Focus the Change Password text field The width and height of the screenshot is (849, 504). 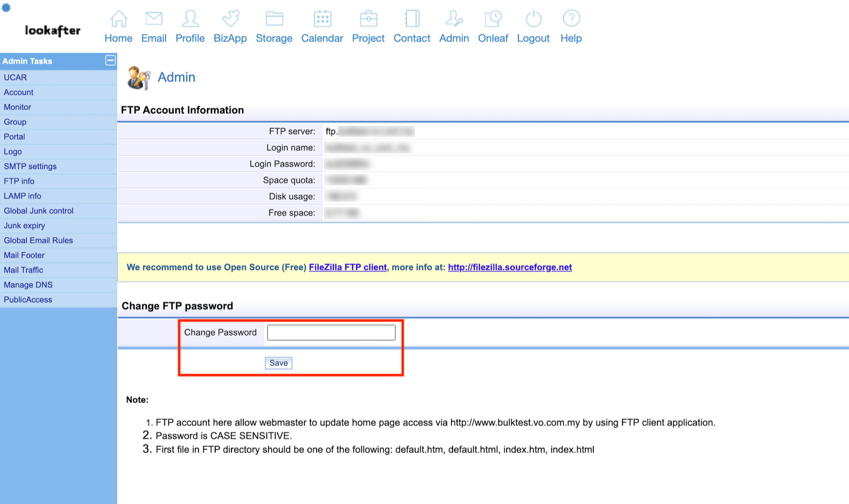(331, 333)
